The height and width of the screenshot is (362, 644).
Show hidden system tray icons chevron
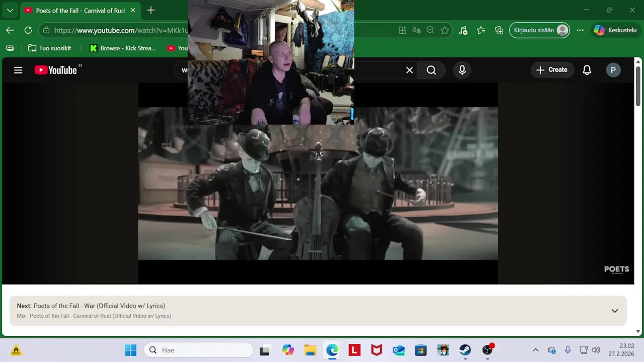[x=535, y=350]
